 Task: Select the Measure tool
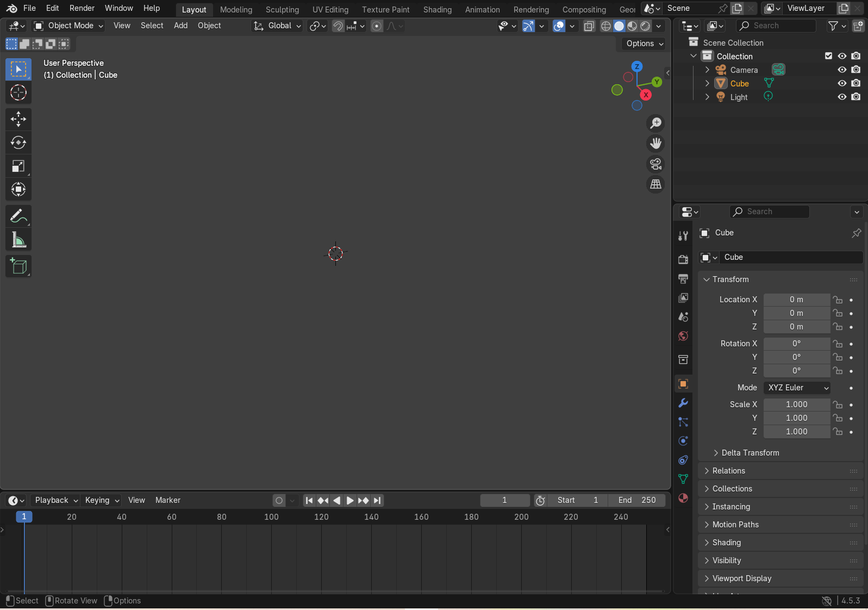click(18, 240)
